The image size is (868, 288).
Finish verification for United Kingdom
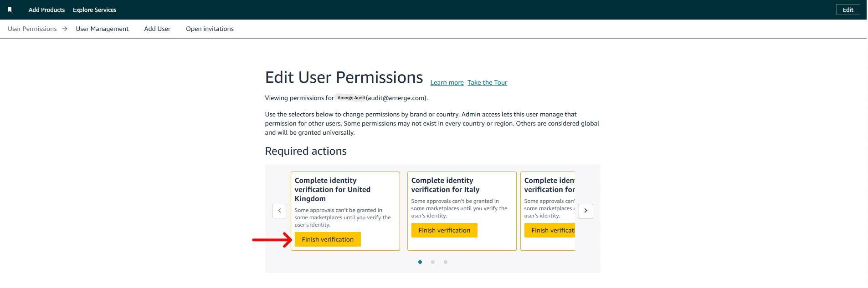(x=327, y=239)
